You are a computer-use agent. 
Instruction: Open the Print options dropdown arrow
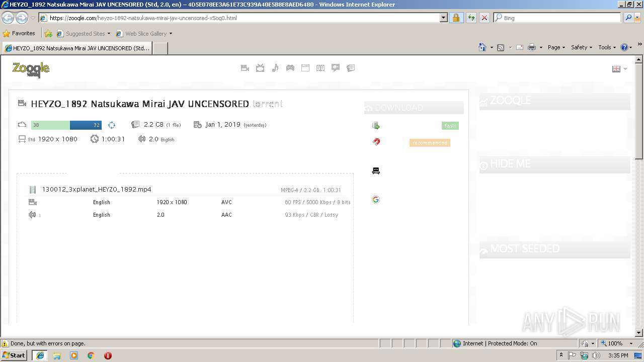tap(541, 47)
